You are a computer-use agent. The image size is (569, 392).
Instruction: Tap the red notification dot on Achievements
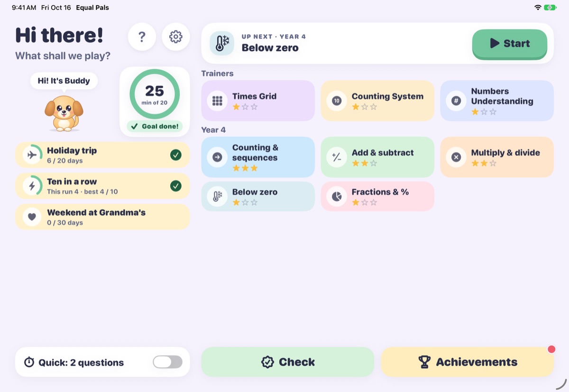551,349
